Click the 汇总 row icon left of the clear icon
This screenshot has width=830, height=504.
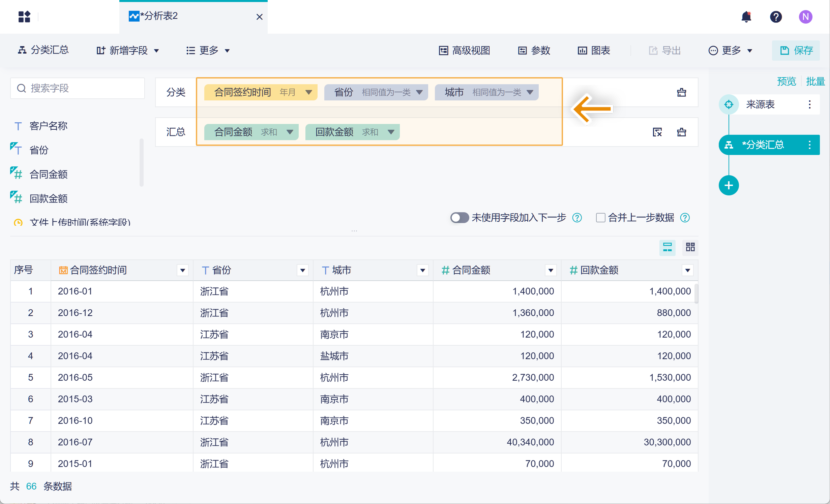point(657,132)
